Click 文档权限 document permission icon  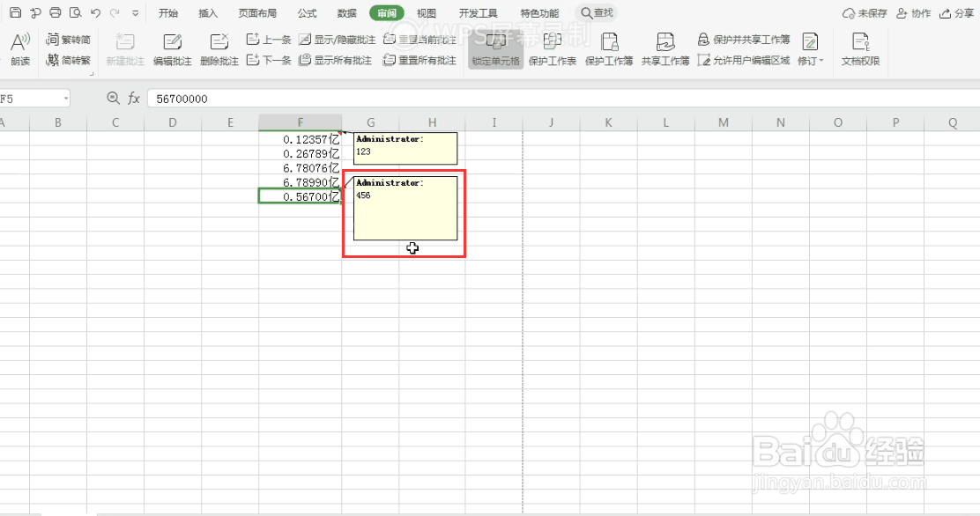[861, 49]
